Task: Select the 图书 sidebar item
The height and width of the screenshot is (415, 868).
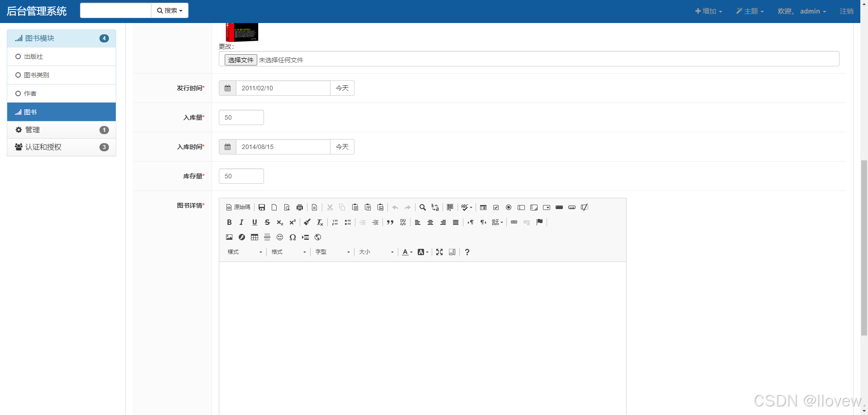Action: pos(61,112)
